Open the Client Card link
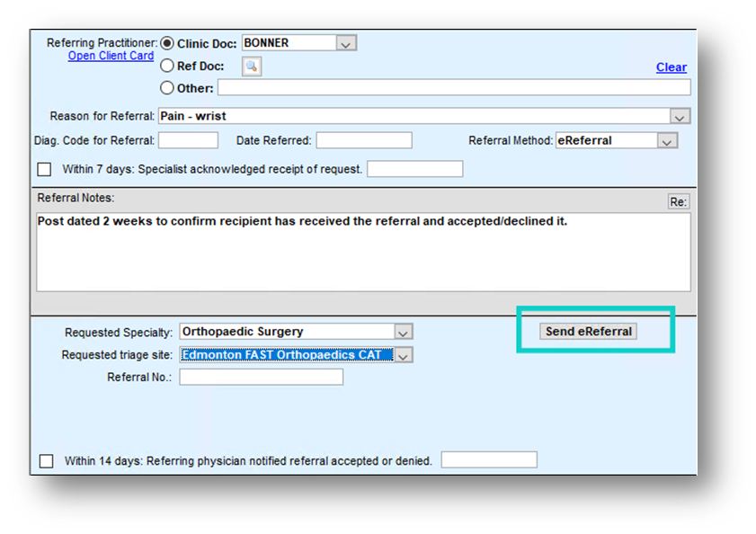The height and width of the screenshot is (534, 756). (x=111, y=56)
